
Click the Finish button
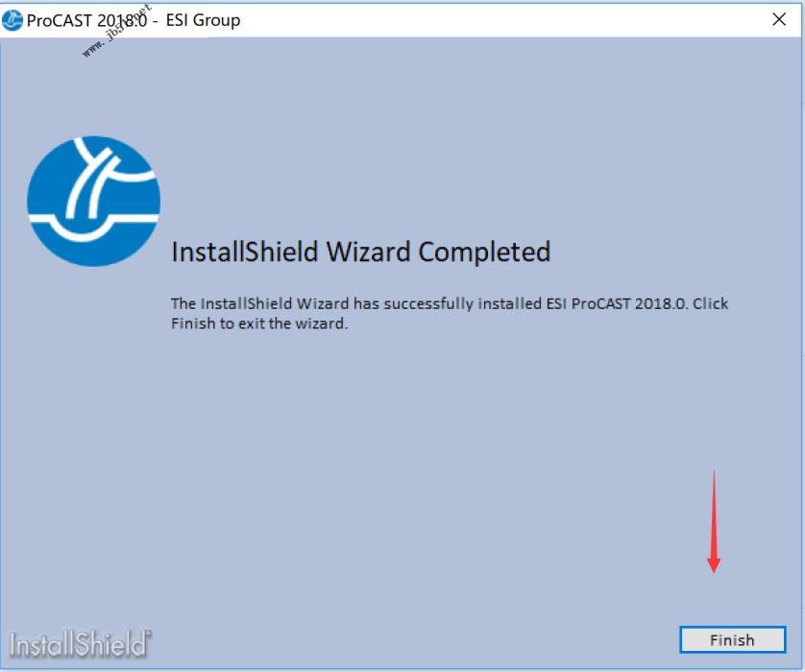[x=733, y=639]
